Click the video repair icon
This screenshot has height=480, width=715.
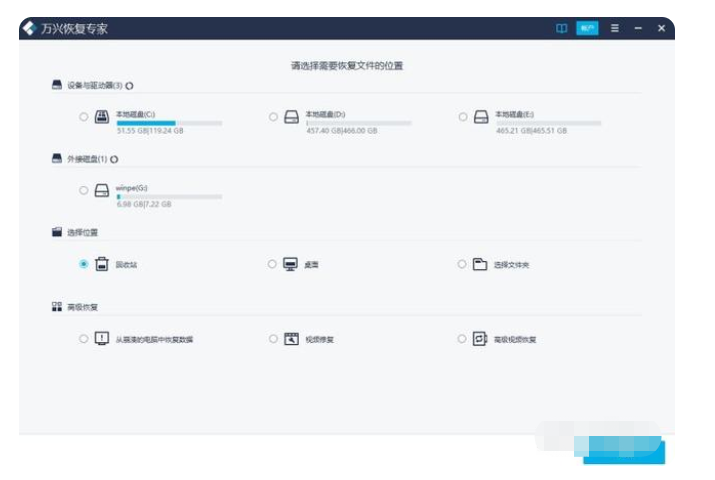pos(291,339)
